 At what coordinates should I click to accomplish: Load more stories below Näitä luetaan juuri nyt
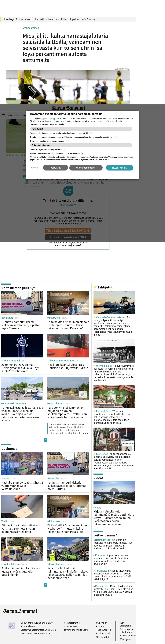tap(45, 440)
